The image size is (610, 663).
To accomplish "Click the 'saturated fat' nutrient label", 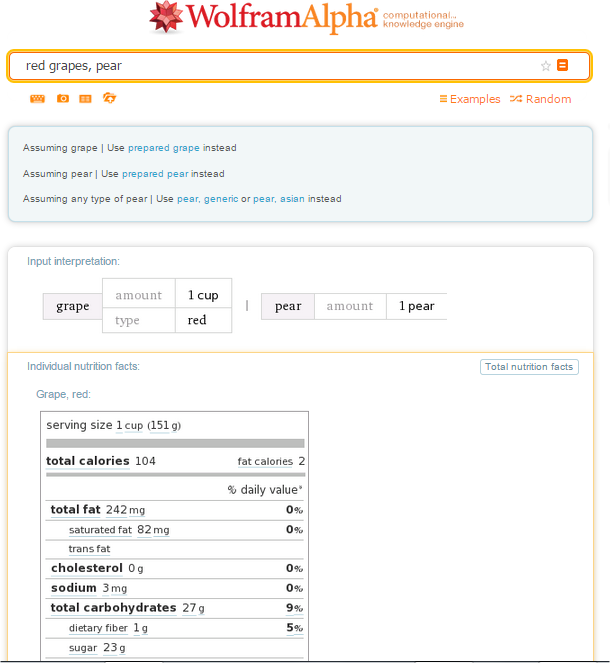I will 100,530.
